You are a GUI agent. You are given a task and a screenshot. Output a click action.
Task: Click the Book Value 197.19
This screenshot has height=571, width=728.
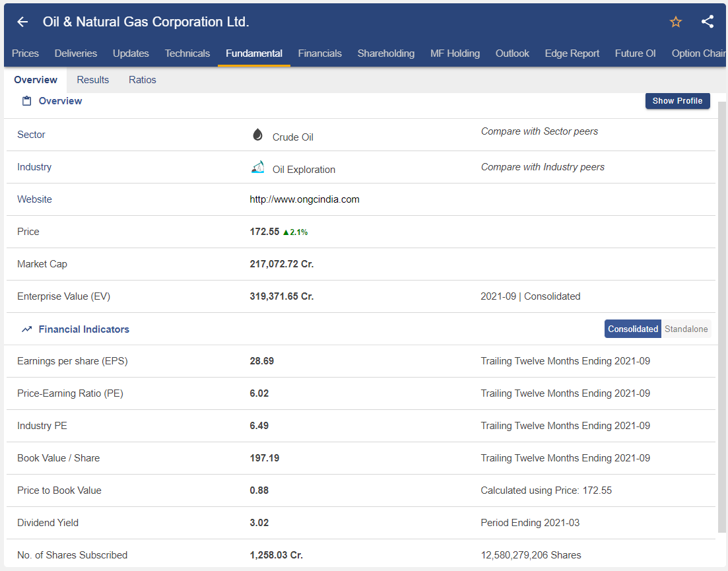264,458
